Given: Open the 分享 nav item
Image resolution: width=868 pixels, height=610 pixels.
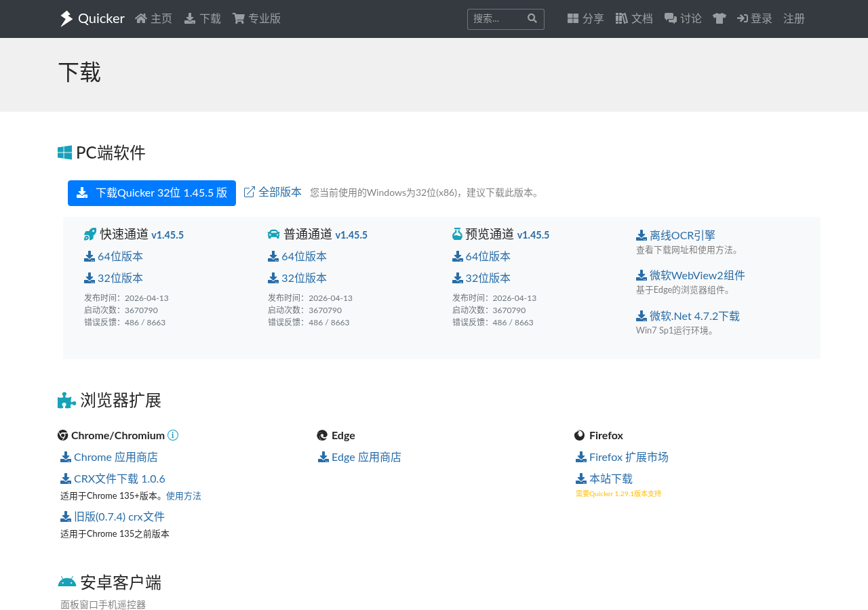Looking at the screenshot, I should point(586,19).
